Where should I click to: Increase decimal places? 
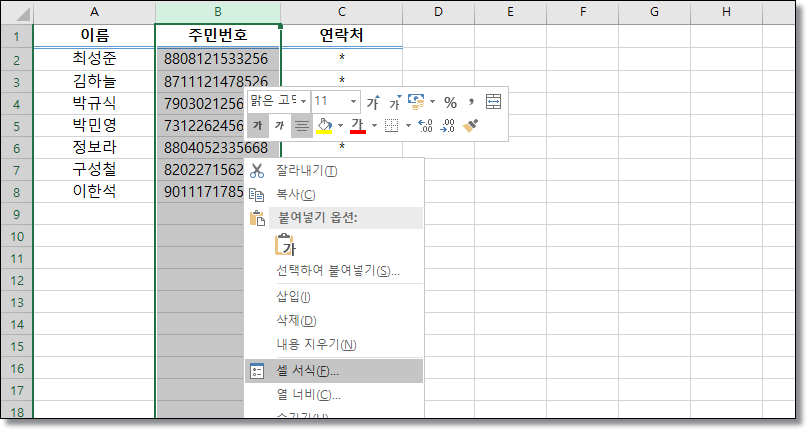[425, 125]
